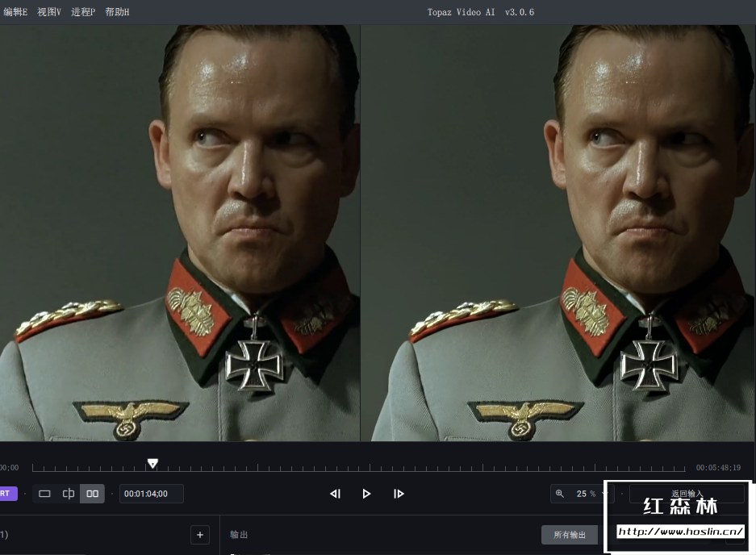Open the 编辑E menu
756x555 pixels.
coord(15,12)
